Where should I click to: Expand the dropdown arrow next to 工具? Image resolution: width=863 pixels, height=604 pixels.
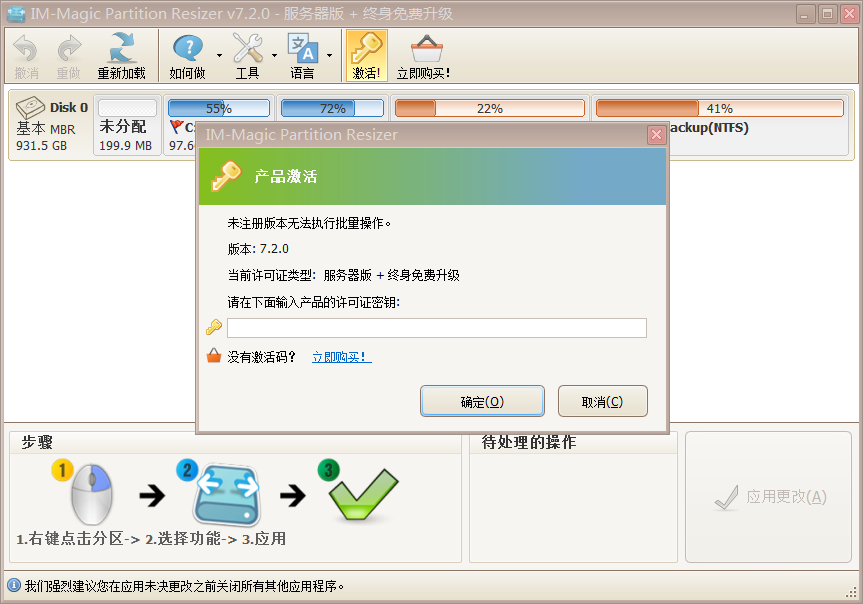coord(274,55)
